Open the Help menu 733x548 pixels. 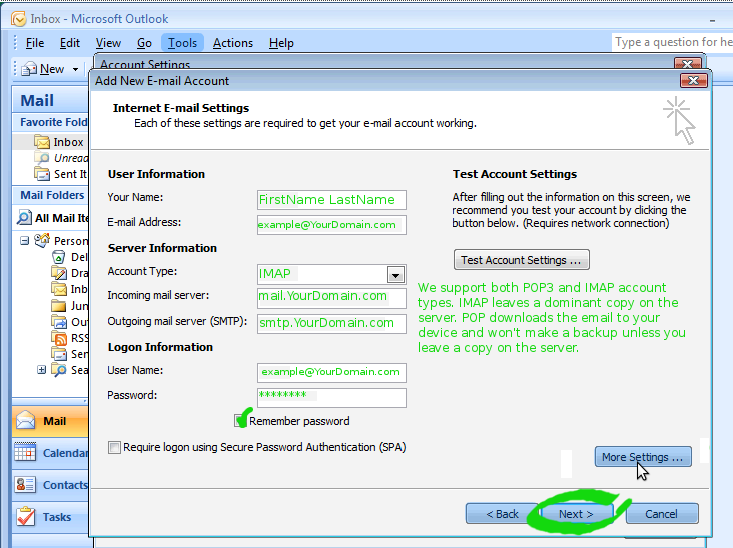coord(281,43)
